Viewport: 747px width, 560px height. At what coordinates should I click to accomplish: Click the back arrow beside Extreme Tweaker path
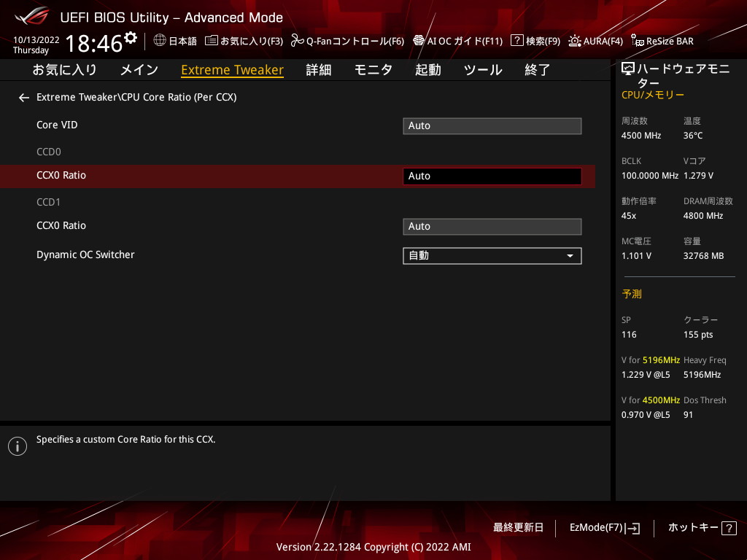point(24,98)
